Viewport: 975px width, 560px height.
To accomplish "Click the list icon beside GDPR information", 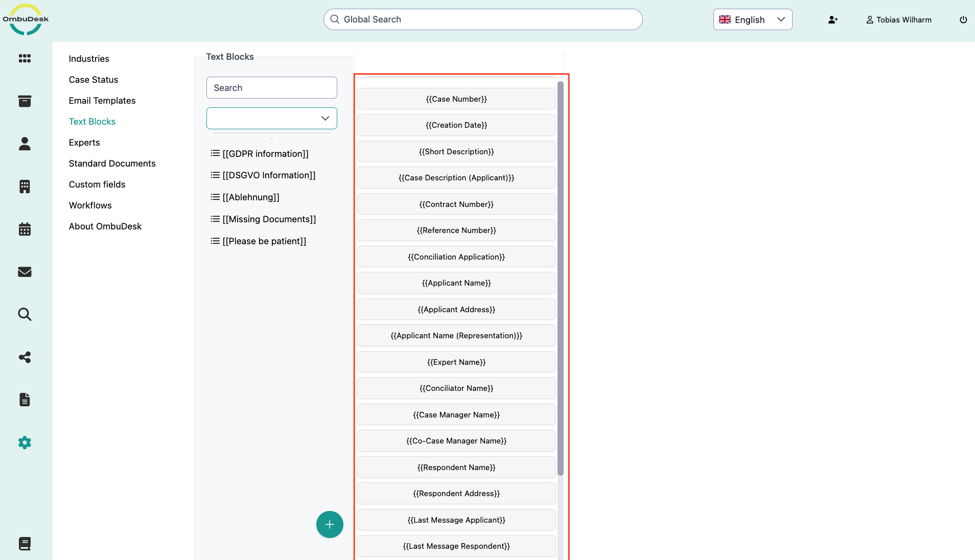I will coord(215,153).
